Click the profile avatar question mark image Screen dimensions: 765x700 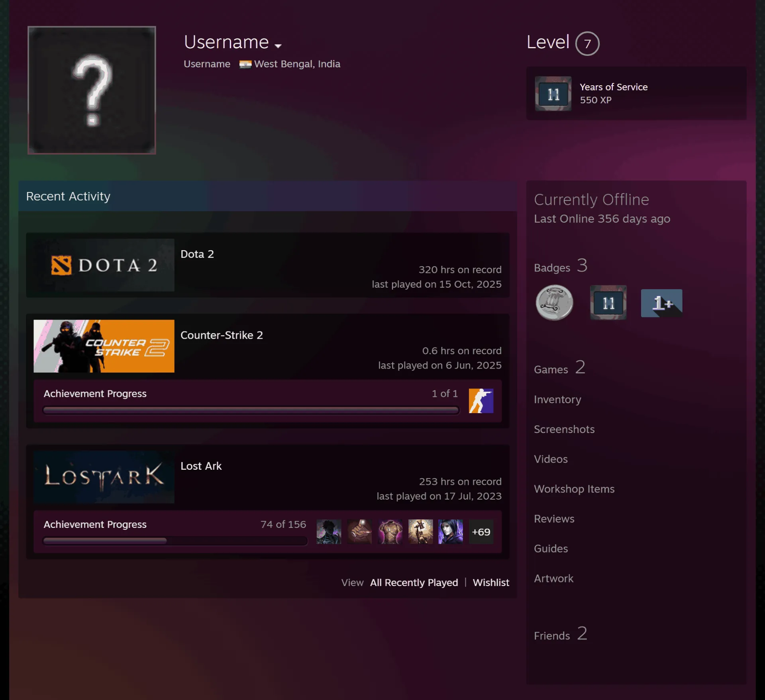click(x=92, y=90)
